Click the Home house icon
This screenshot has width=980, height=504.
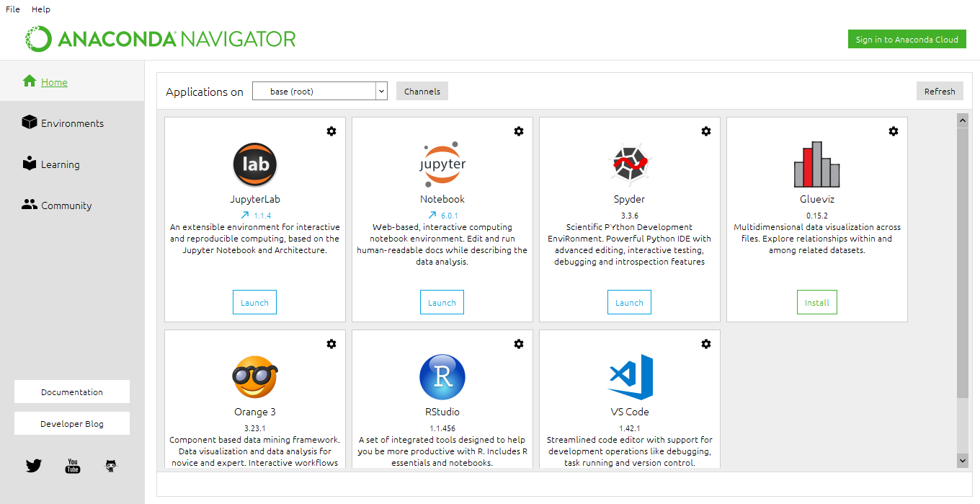30,81
